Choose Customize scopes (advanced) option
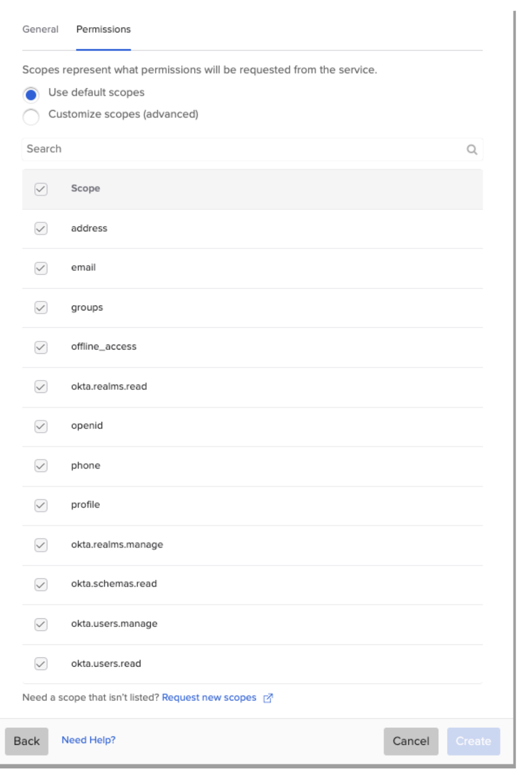This screenshot has width=532, height=781. coord(31,116)
